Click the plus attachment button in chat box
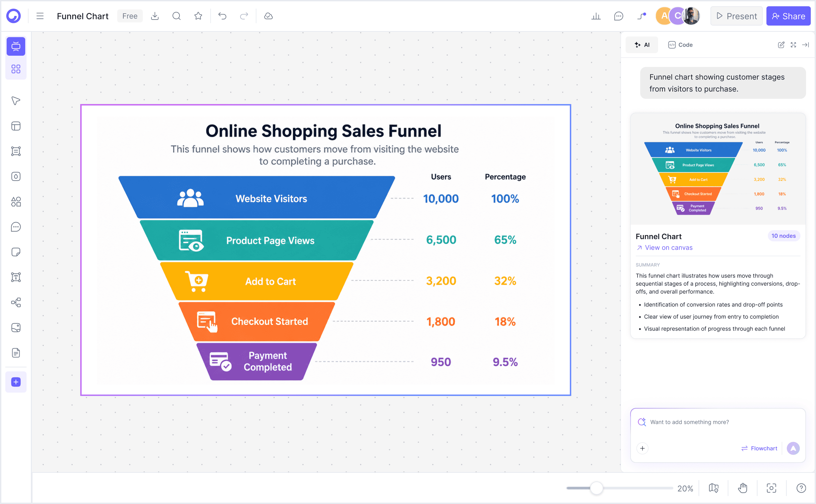This screenshot has height=504, width=816. point(642,448)
